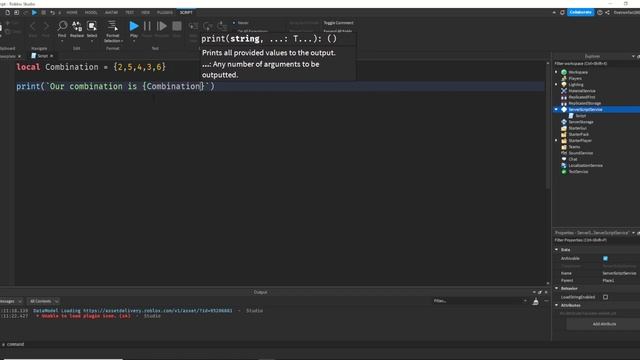Select Chat in the Explorer
640x360 pixels.
[573, 159]
